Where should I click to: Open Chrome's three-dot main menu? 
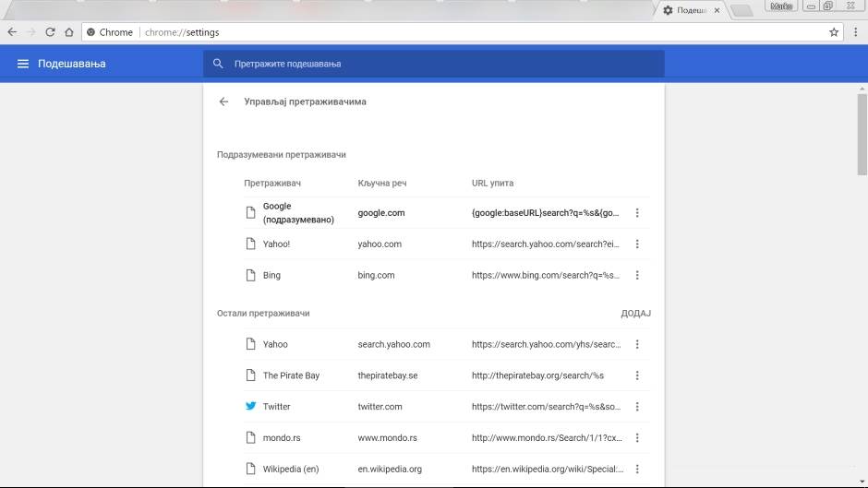tap(853, 32)
